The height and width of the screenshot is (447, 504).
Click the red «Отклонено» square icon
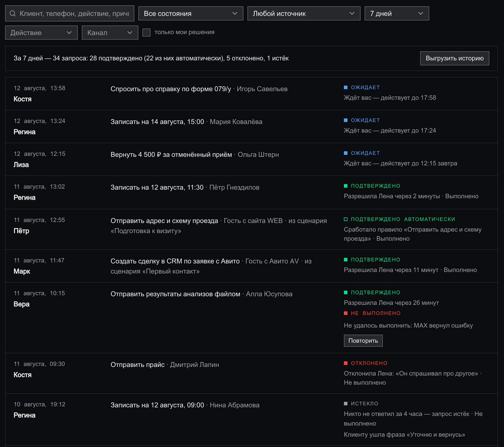(x=346, y=363)
